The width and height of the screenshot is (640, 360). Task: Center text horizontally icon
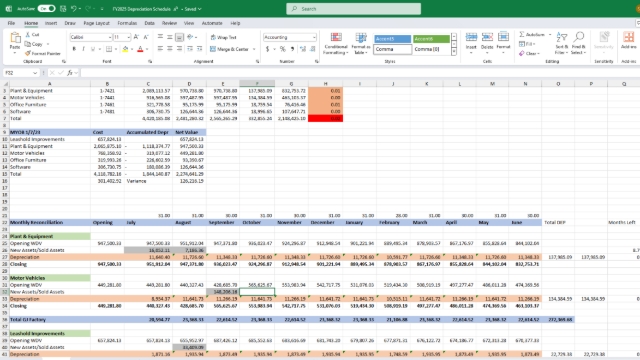[x=170, y=49]
